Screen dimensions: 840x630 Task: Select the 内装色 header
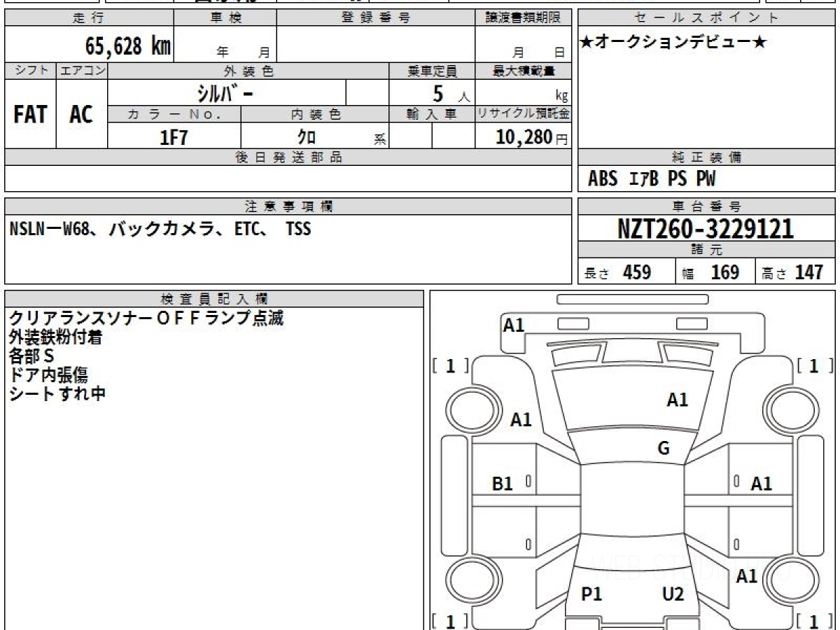click(315, 114)
